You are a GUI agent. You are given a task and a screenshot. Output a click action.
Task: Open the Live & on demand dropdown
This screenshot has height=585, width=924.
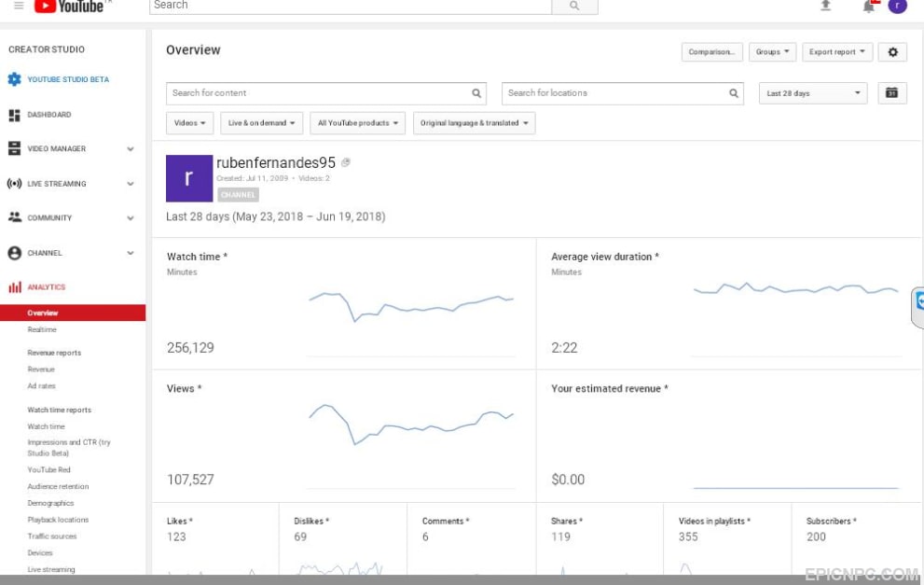click(262, 123)
